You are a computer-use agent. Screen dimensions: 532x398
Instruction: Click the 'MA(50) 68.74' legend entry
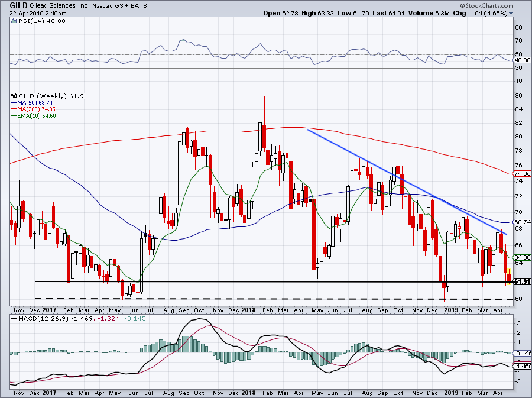[35, 103]
